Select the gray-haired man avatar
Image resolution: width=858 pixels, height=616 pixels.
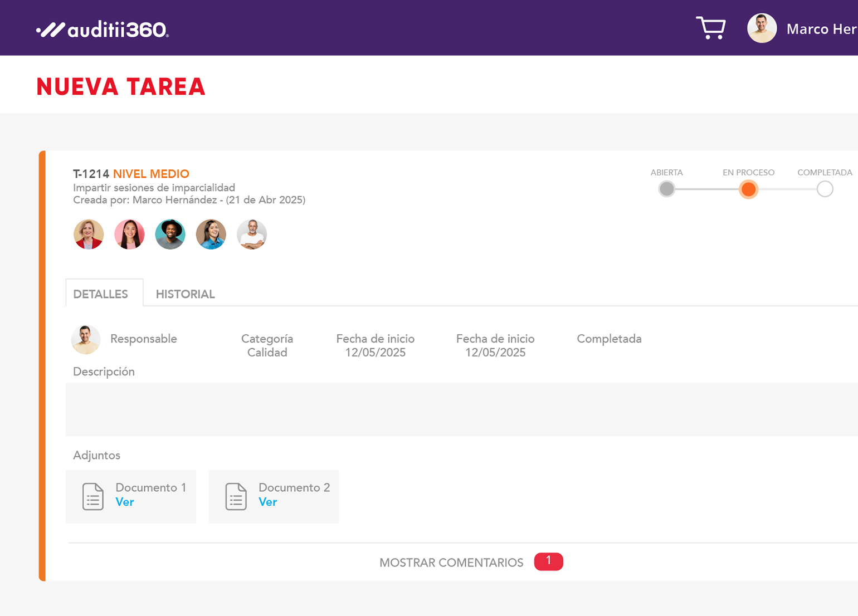pyautogui.click(x=252, y=234)
